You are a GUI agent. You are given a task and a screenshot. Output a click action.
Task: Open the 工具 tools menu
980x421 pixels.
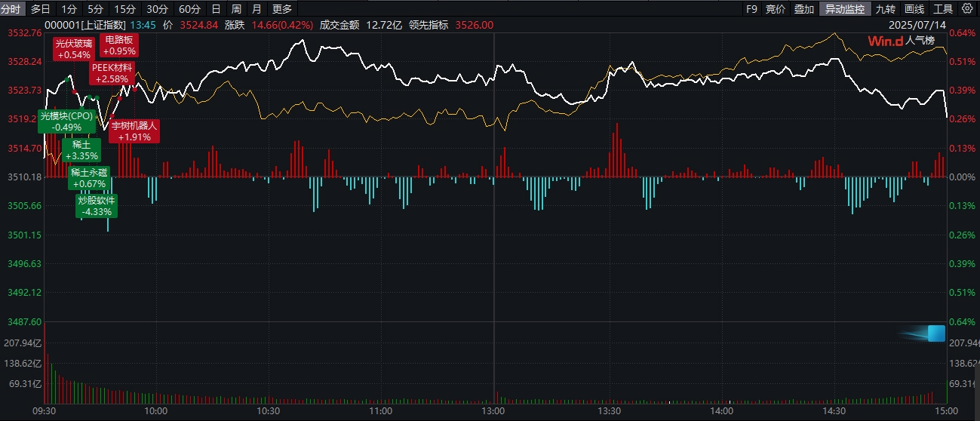[x=943, y=9]
